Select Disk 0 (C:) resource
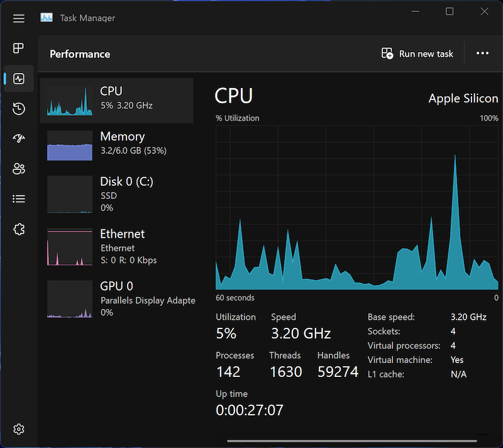 tap(117, 194)
